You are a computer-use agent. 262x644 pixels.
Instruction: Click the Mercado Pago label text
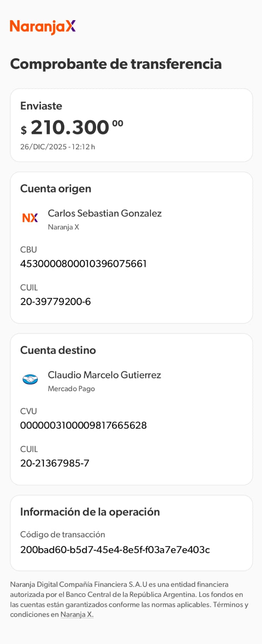(x=71, y=389)
